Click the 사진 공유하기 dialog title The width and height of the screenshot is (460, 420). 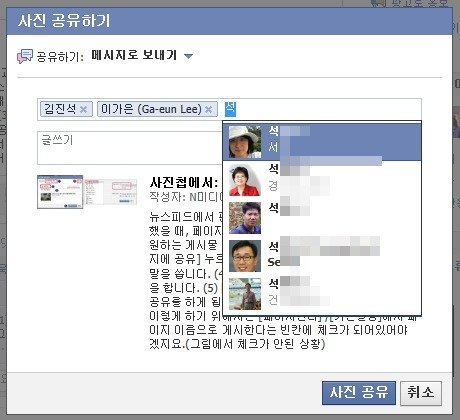64,21
